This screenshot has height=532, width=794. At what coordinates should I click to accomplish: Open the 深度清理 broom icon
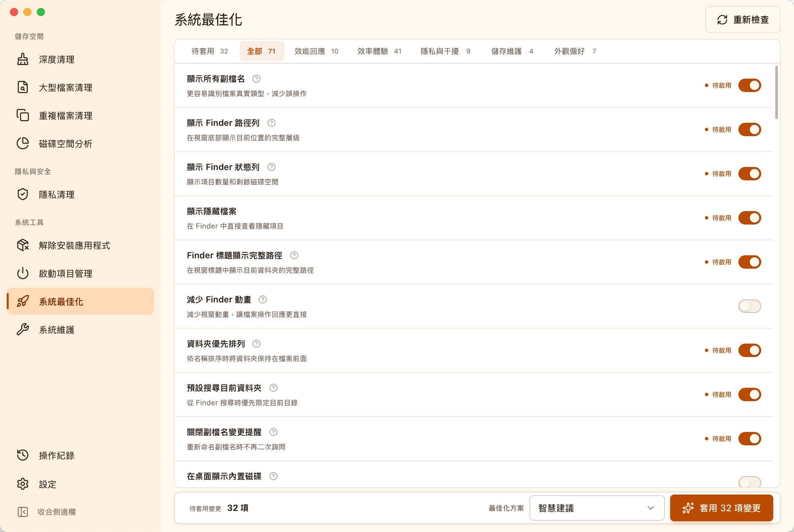pyautogui.click(x=23, y=59)
